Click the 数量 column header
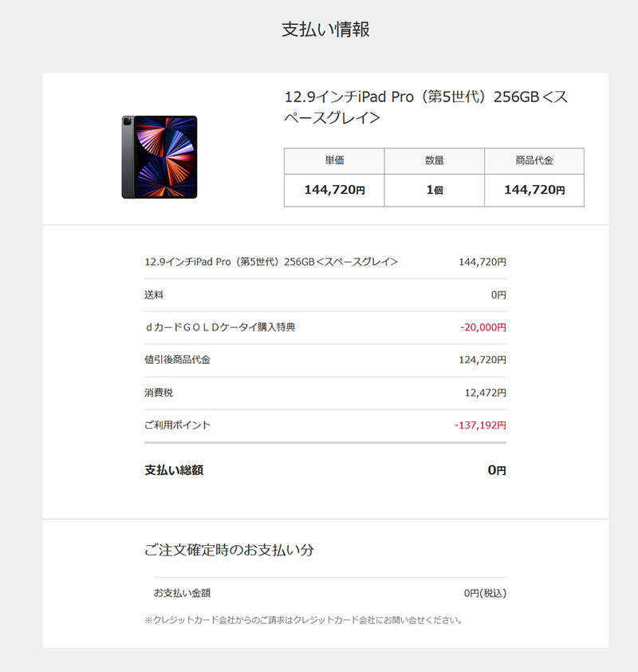The width and height of the screenshot is (638, 672). pos(434,160)
